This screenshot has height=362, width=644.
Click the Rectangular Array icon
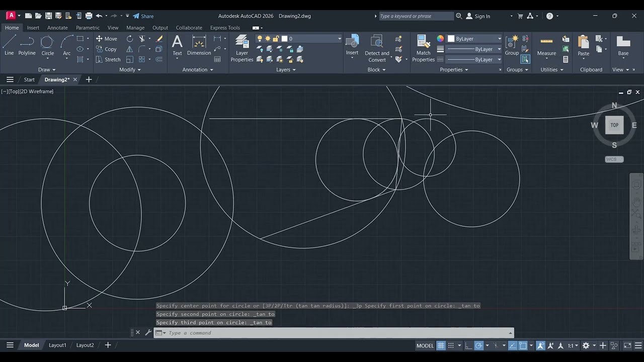(x=142, y=59)
